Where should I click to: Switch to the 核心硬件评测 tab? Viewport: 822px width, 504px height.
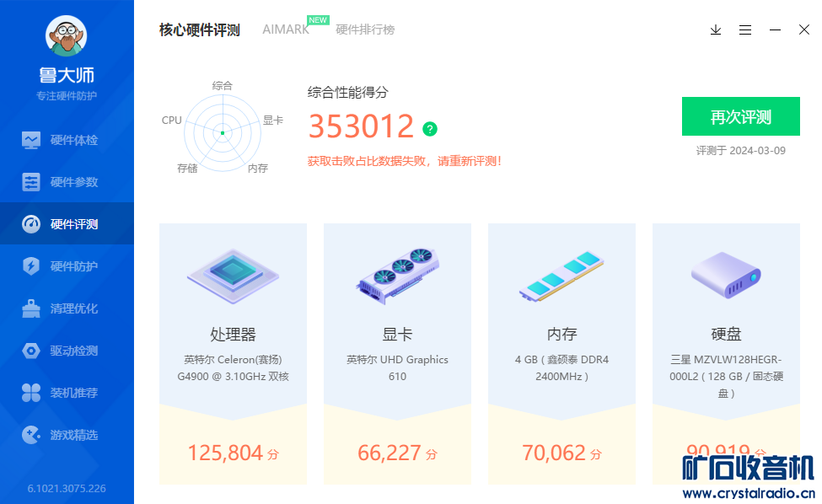coord(200,29)
